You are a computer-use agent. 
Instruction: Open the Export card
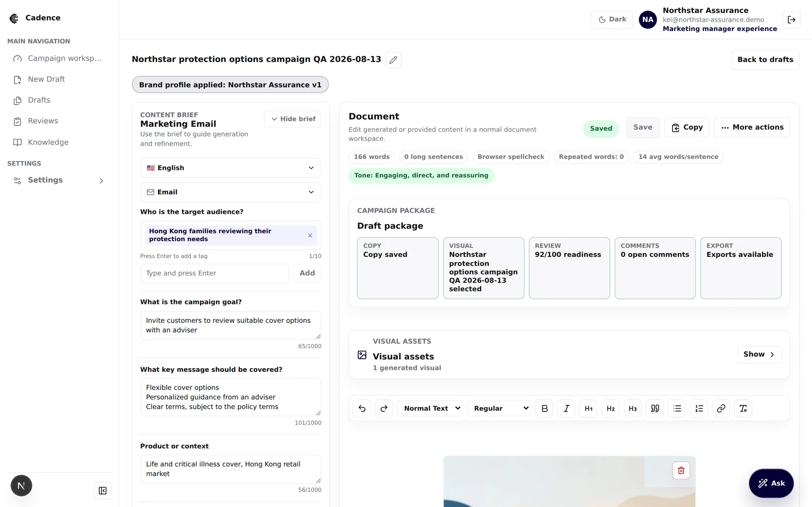tap(741, 268)
